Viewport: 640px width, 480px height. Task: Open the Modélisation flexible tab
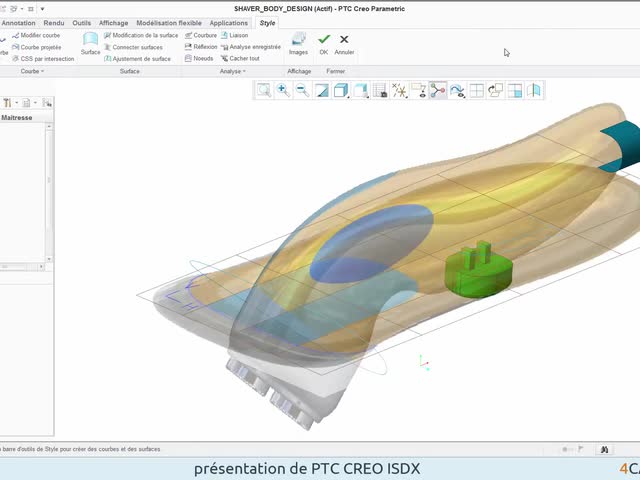(169, 23)
